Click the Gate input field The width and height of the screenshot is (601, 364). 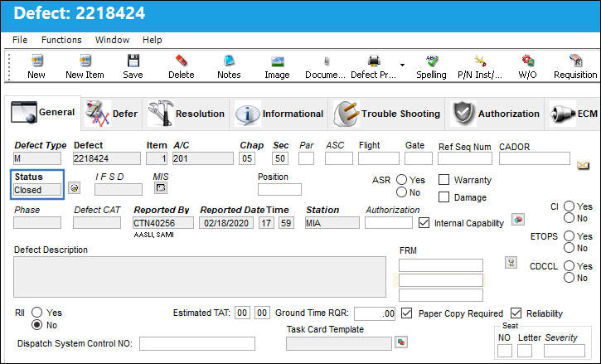(x=419, y=158)
